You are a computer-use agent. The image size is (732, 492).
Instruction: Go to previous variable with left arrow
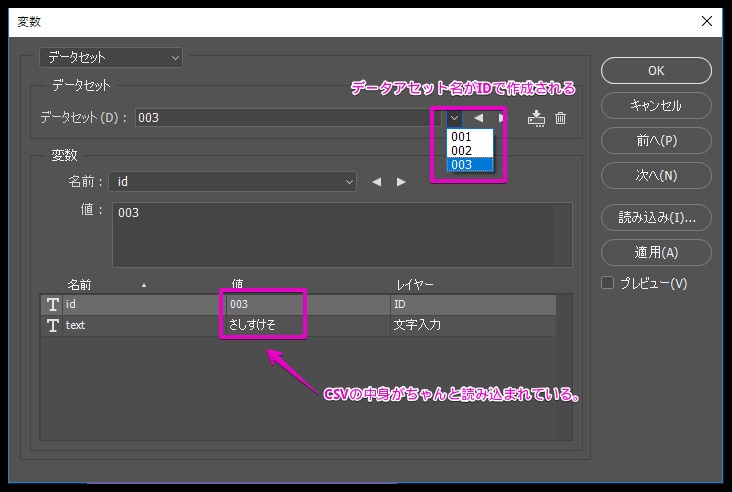[x=377, y=182]
